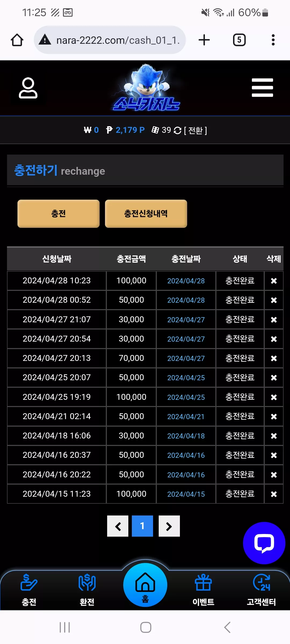Delete the 2024/04/28 10:23 recharge entry
290x644 pixels.
(x=274, y=281)
